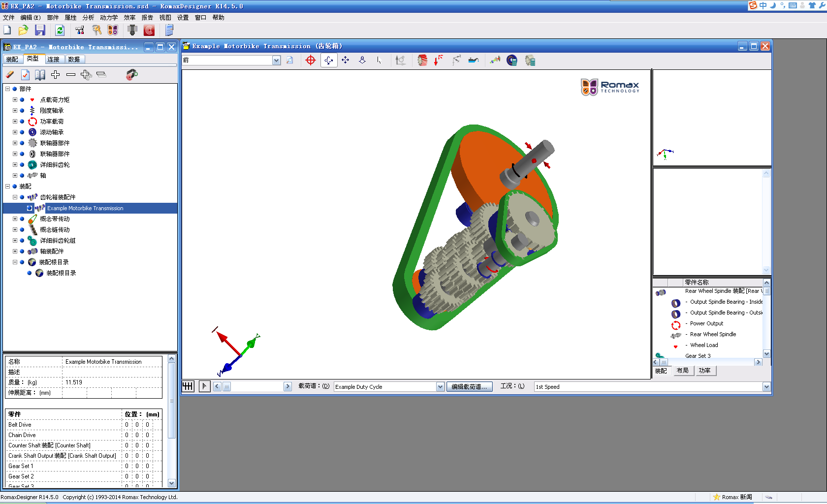This screenshot has width=827, height=504.
Task: Open the 帮助 menu
Action: (x=218, y=17)
